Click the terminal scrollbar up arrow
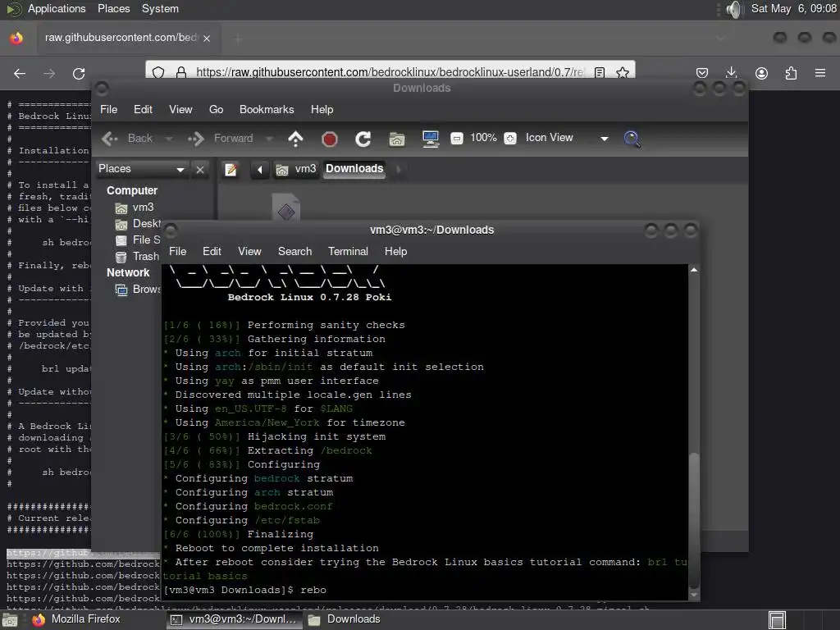The height and width of the screenshot is (630, 840). (694, 270)
